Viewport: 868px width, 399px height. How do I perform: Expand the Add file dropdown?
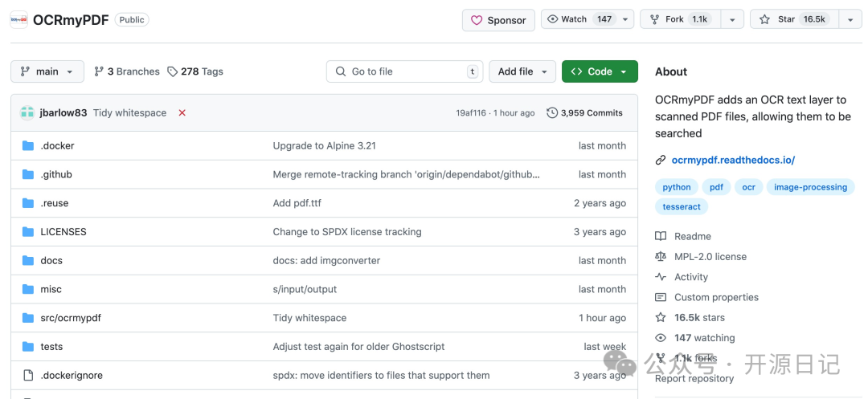(x=522, y=71)
